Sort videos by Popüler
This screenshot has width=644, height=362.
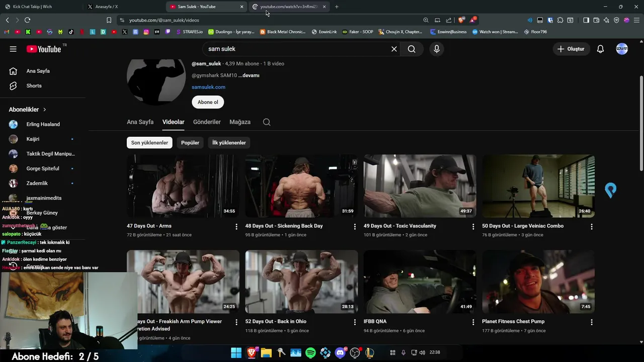click(x=190, y=143)
